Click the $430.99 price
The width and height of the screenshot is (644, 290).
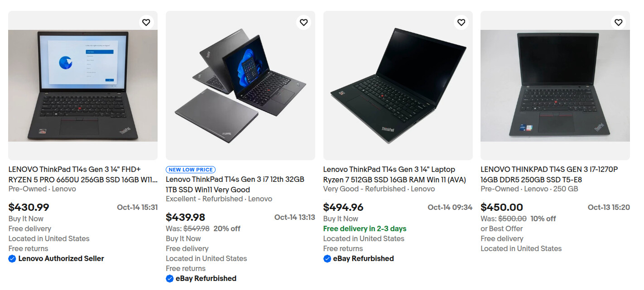[x=29, y=208]
